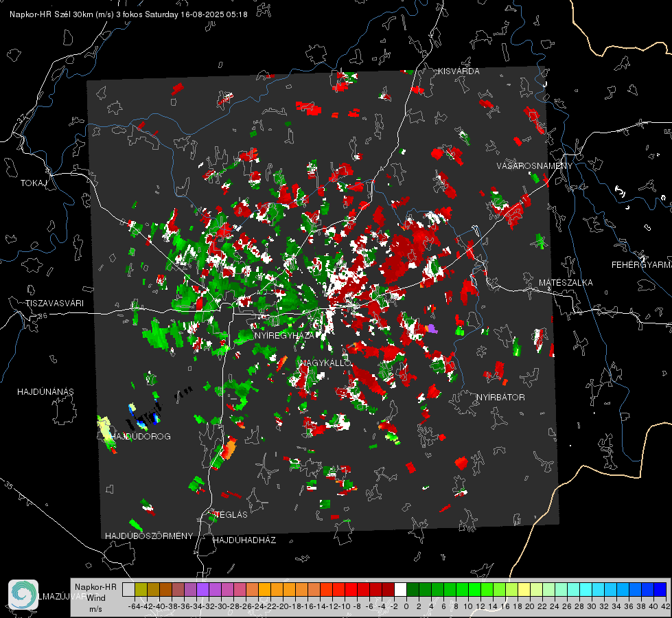Click road number 36 near Tiszavasvári
This screenshot has height=618, width=672.
(x=43, y=316)
